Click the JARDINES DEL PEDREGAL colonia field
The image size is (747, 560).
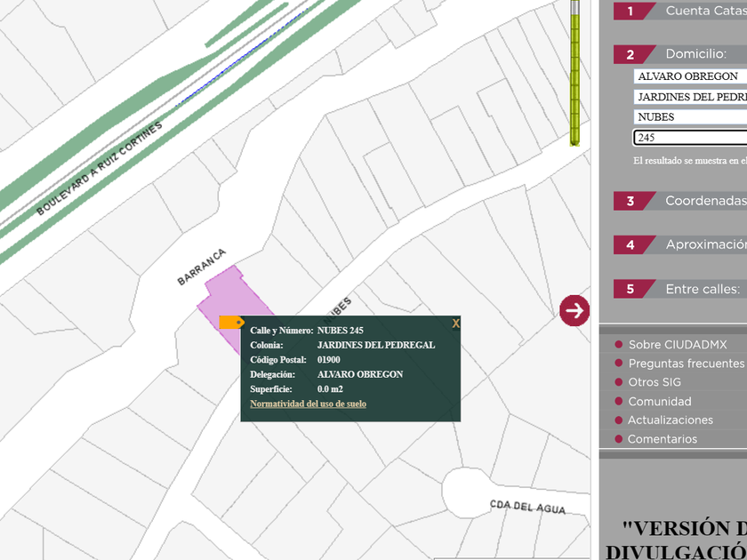[x=690, y=97]
